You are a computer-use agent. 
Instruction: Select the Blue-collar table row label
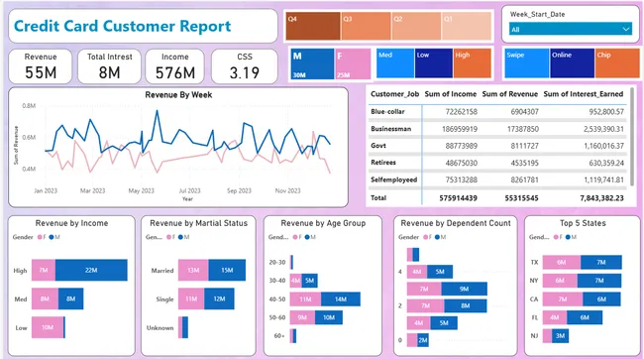click(387, 111)
